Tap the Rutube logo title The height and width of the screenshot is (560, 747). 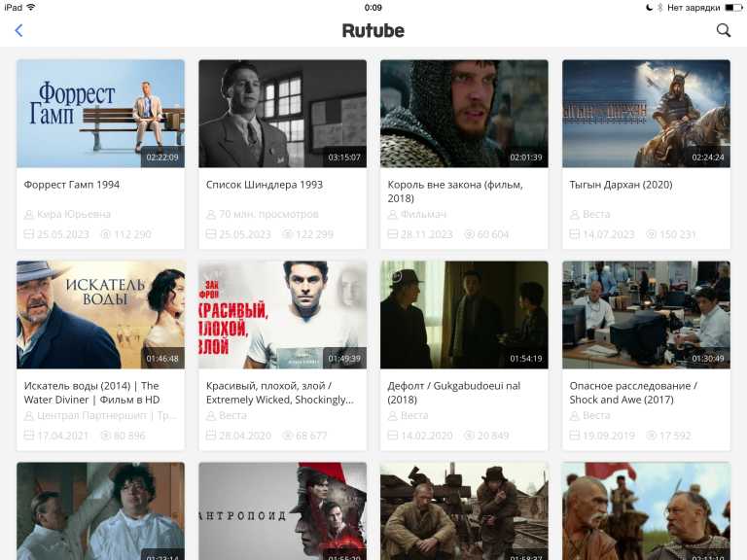coord(373,31)
